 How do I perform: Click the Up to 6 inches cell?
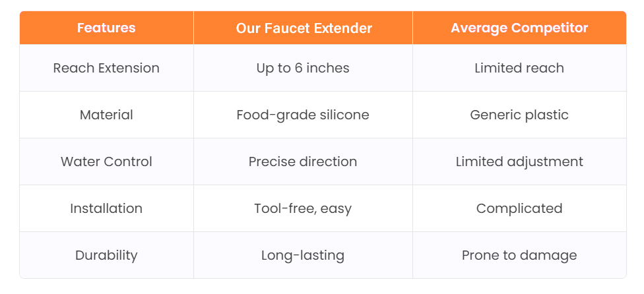(303, 68)
